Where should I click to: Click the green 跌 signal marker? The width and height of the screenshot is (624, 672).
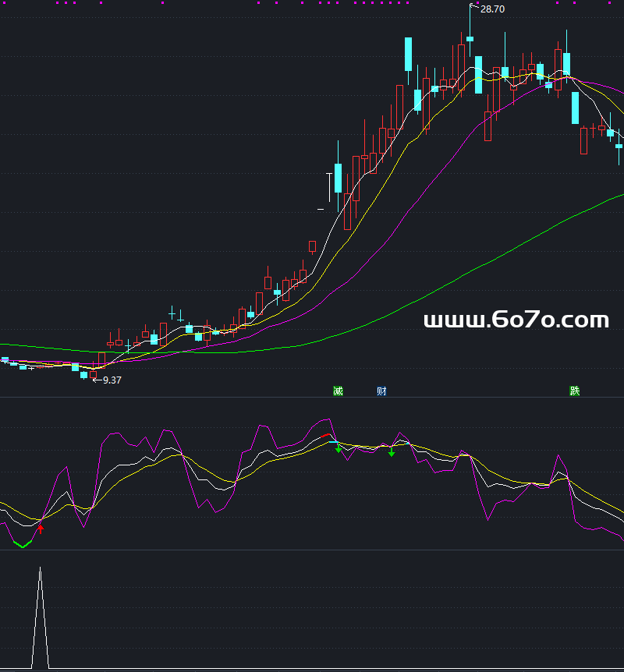coord(574,391)
